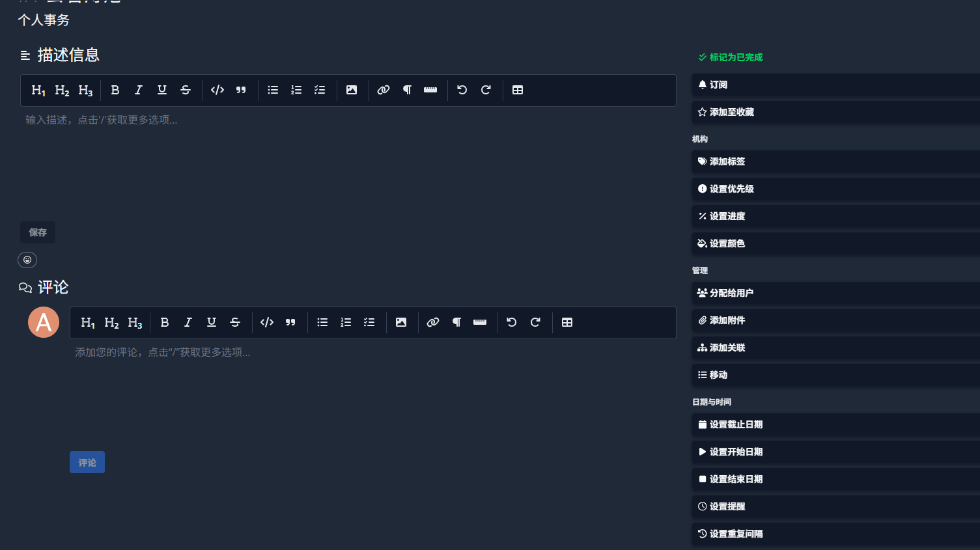Image resolution: width=980 pixels, height=550 pixels.
Task: Open 分配给用户 assignee selector
Action: coord(835,294)
